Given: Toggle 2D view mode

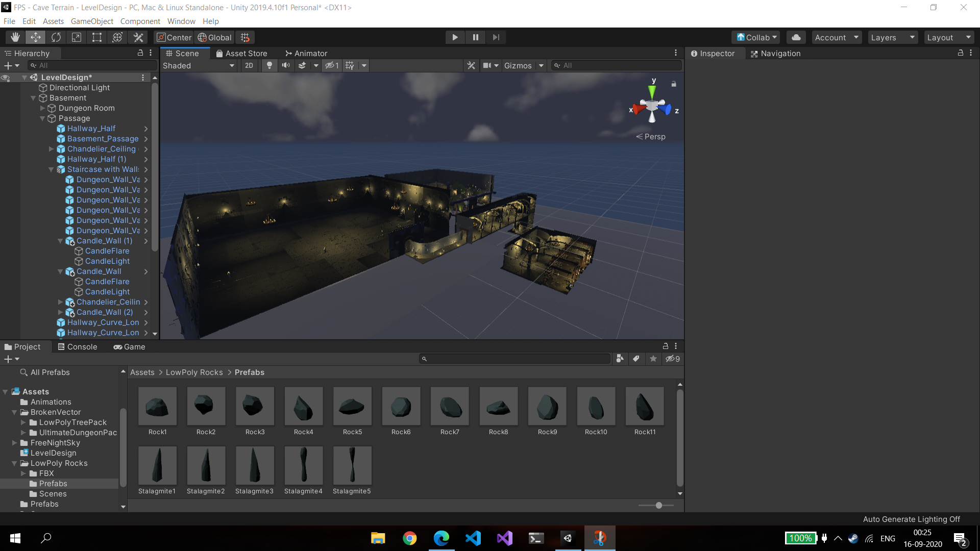Looking at the screenshot, I should pos(249,65).
